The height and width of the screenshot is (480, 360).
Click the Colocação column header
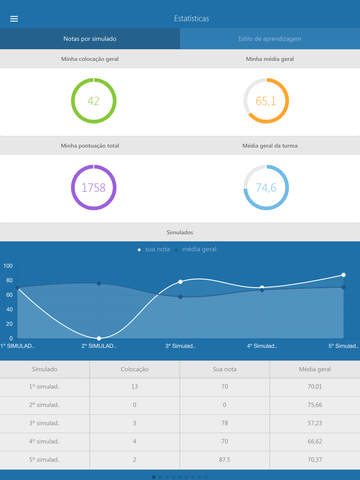click(x=135, y=369)
